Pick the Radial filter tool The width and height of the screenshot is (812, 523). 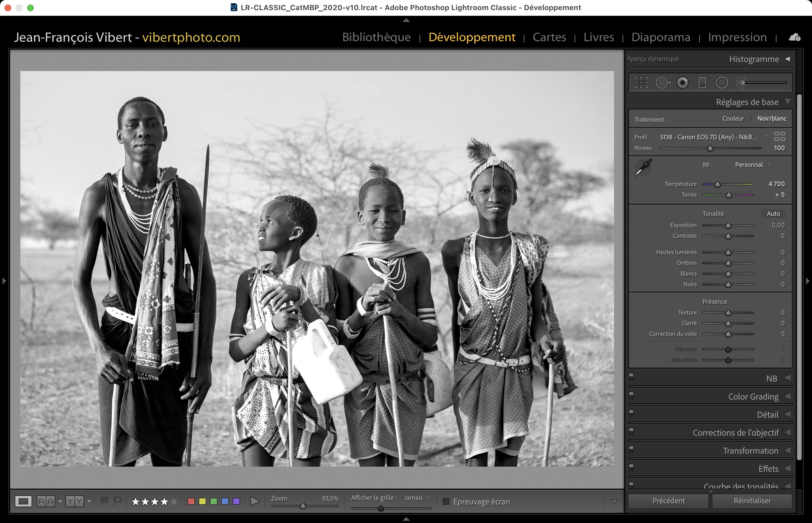click(x=722, y=83)
